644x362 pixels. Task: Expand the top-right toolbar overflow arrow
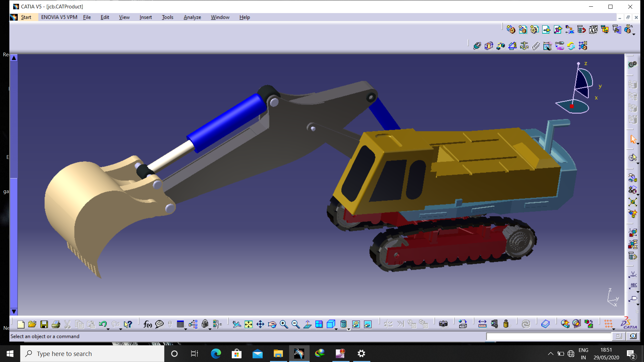pos(634,35)
